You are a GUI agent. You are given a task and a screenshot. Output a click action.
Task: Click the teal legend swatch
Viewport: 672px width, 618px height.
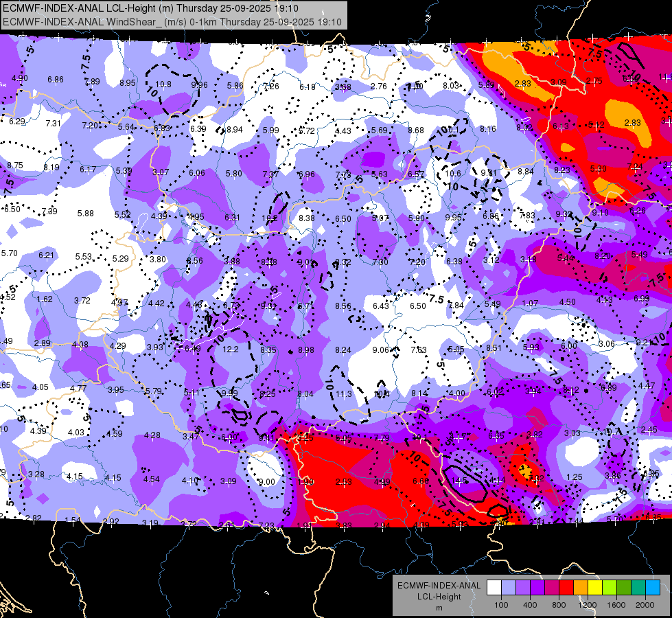click(x=638, y=588)
